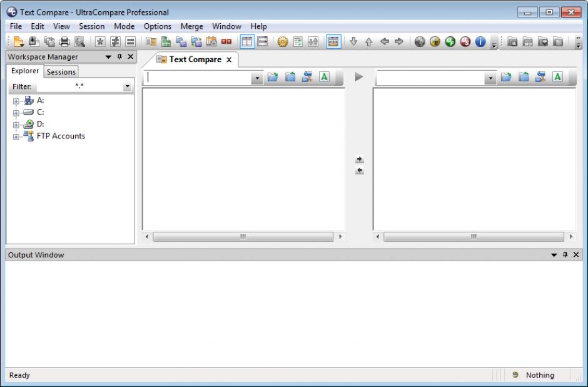Select the Explorer tab
The width and height of the screenshot is (588, 387).
click(x=25, y=71)
